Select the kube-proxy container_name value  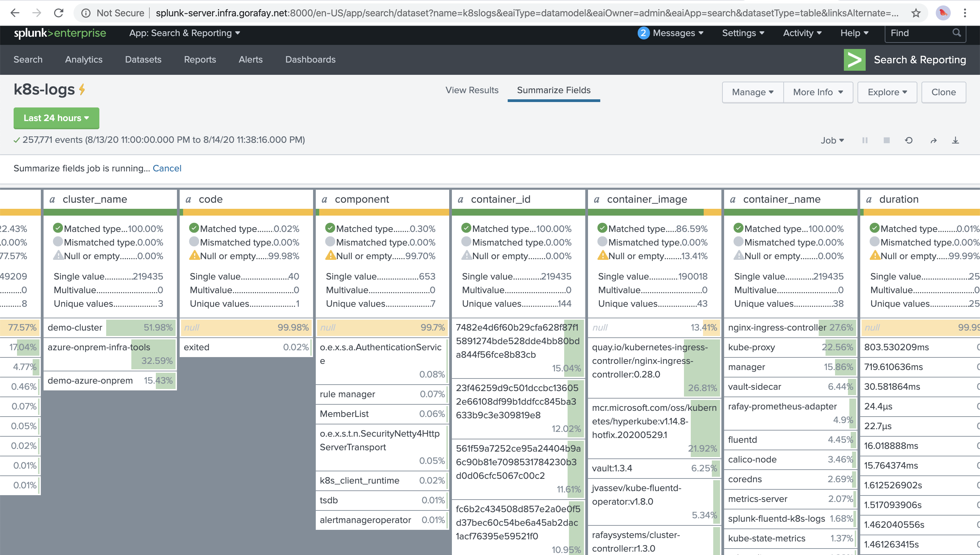click(x=790, y=347)
